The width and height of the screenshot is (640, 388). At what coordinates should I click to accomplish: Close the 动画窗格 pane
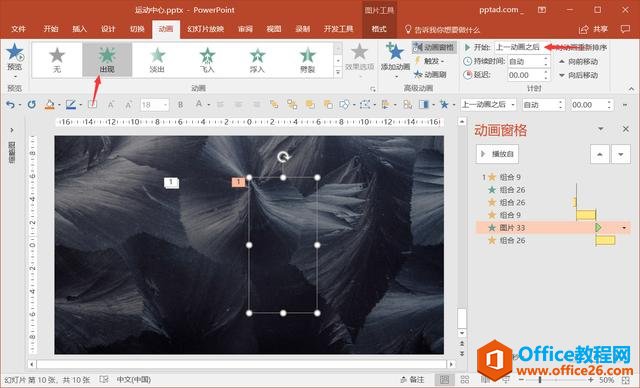tap(626, 129)
